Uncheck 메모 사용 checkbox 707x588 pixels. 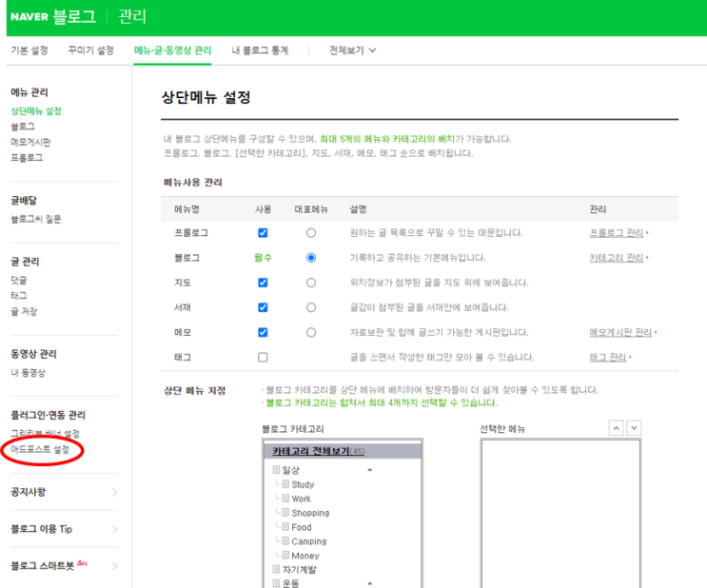click(x=263, y=332)
